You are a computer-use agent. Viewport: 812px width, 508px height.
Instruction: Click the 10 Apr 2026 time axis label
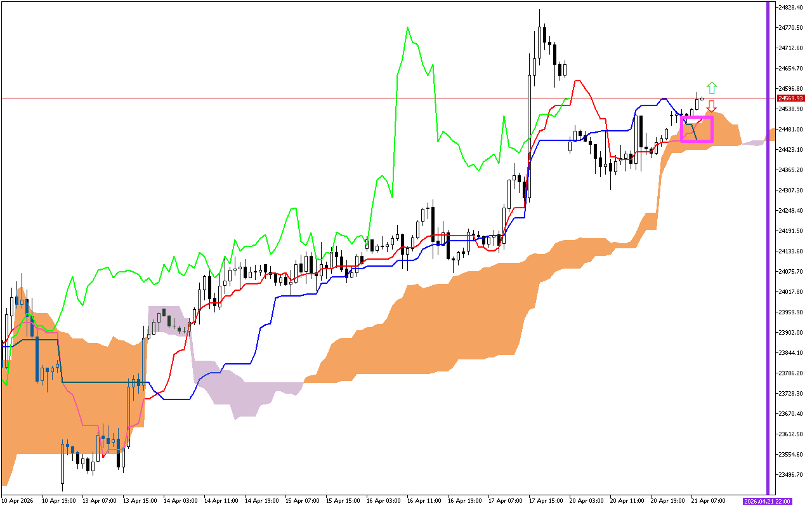pyautogui.click(x=18, y=500)
